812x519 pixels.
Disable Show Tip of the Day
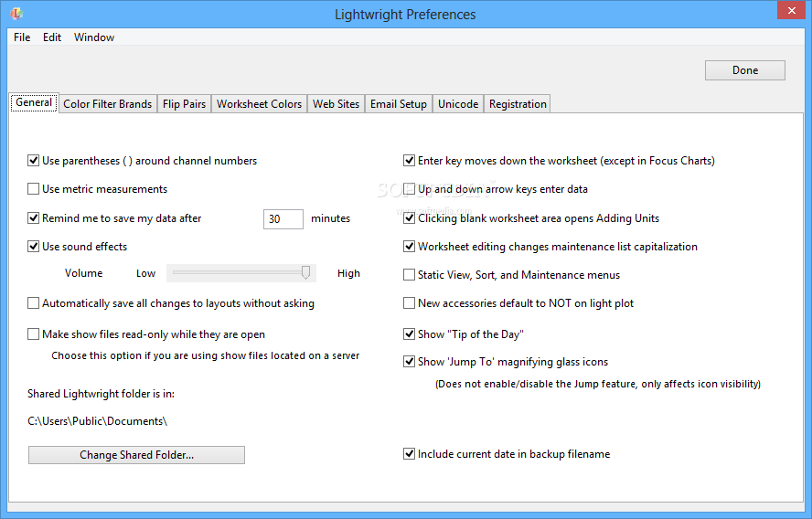coord(409,334)
